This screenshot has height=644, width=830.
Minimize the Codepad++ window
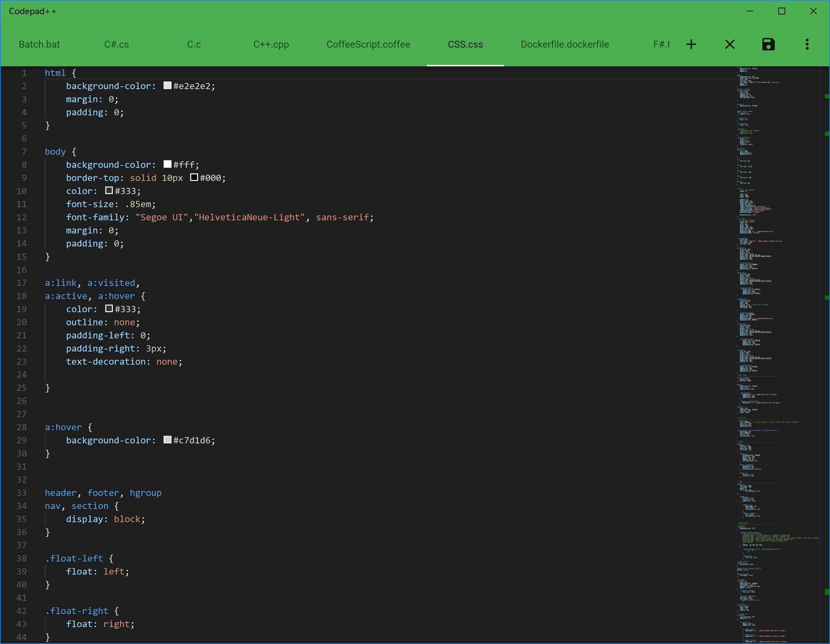pos(750,11)
